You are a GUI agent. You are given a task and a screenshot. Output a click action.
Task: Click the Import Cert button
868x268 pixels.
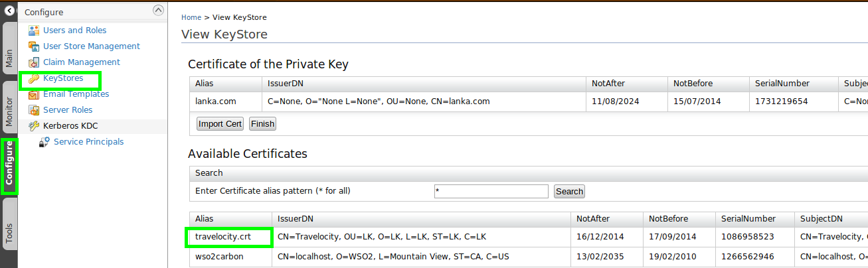click(x=220, y=124)
